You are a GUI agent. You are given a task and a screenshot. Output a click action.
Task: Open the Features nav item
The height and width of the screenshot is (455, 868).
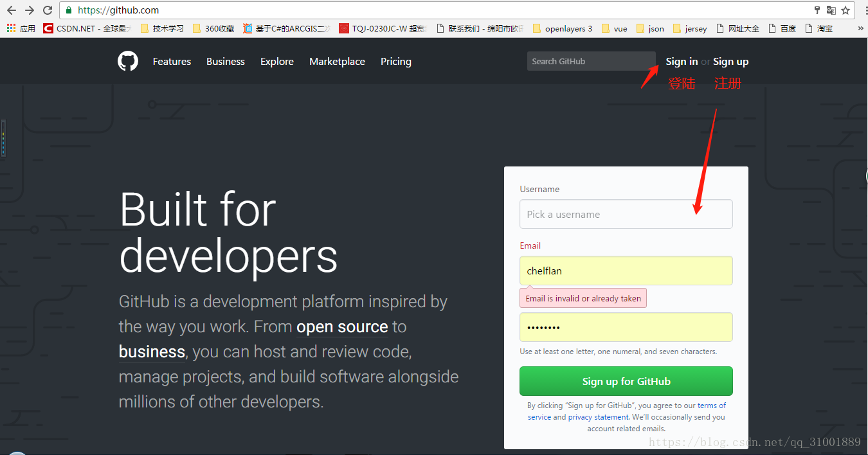[x=172, y=62]
